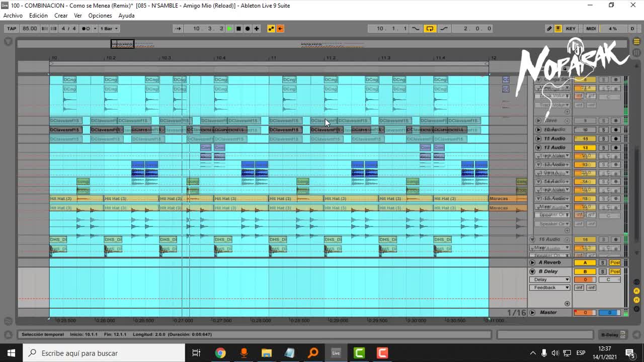
Task: Open the Feedback automation control dropdown
Action: tap(549, 288)
